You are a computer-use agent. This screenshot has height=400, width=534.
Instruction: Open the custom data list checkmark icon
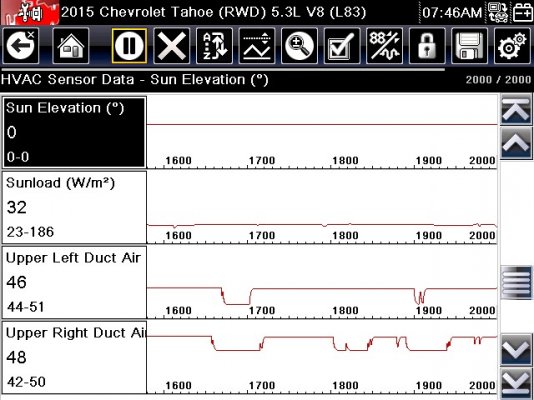click(x=342, y=46)
